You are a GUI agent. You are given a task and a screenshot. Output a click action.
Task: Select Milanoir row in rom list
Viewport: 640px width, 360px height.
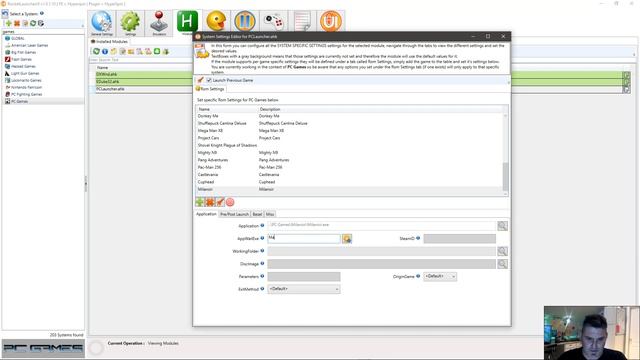tap(349, 189)
